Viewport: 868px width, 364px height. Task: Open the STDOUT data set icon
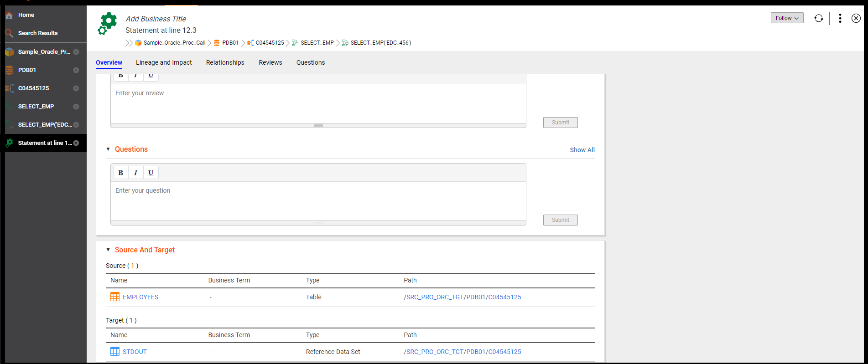tap(115, 352)
